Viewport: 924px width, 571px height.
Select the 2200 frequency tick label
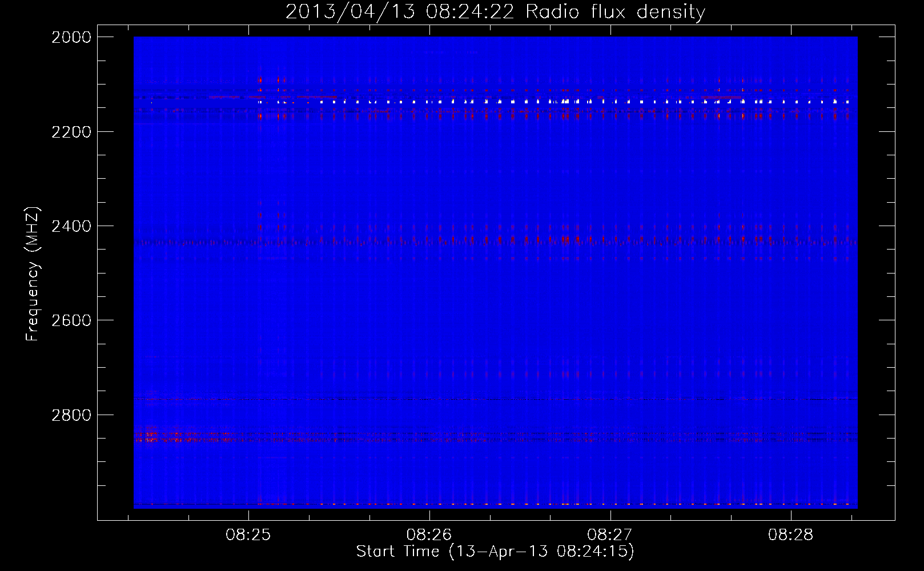pyautogui.click(x=71, y=132)
